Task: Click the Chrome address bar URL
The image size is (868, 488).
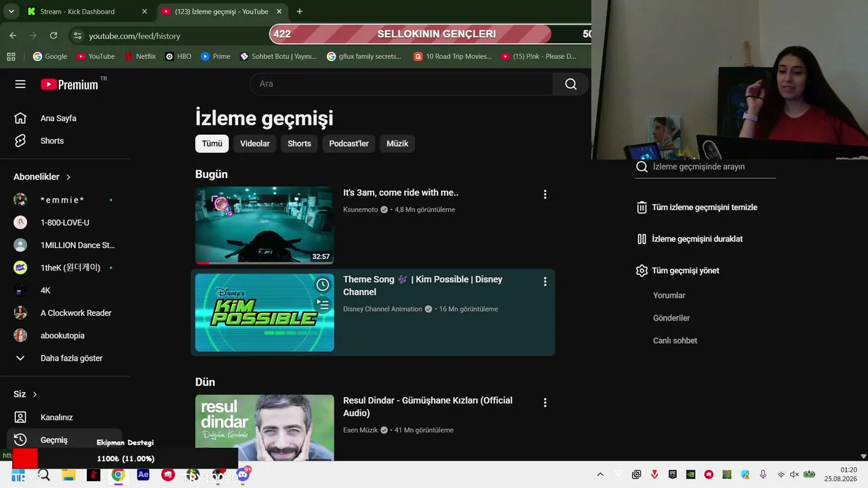Action: 134,35
